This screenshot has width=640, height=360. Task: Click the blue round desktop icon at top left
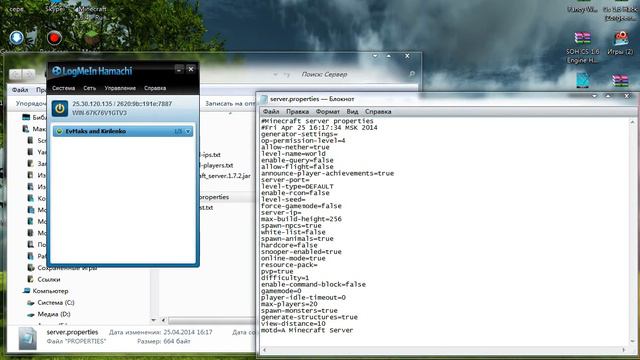click(16, 38)
